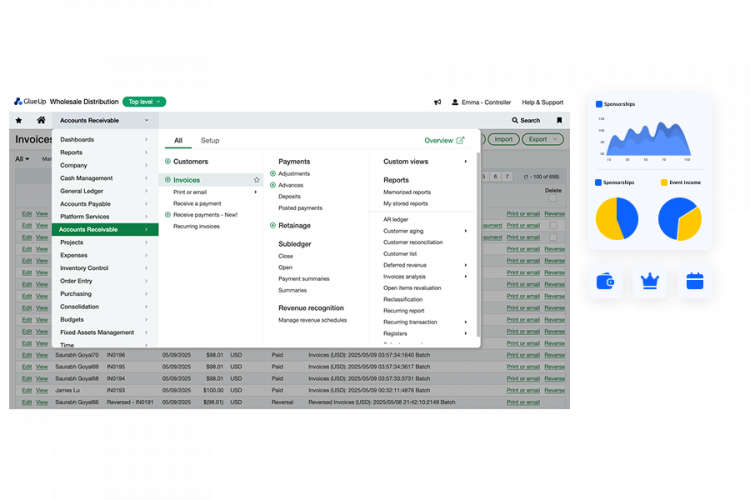
Task: Open Help & Support
Action: pyautogui.click(x=542, y=102)
